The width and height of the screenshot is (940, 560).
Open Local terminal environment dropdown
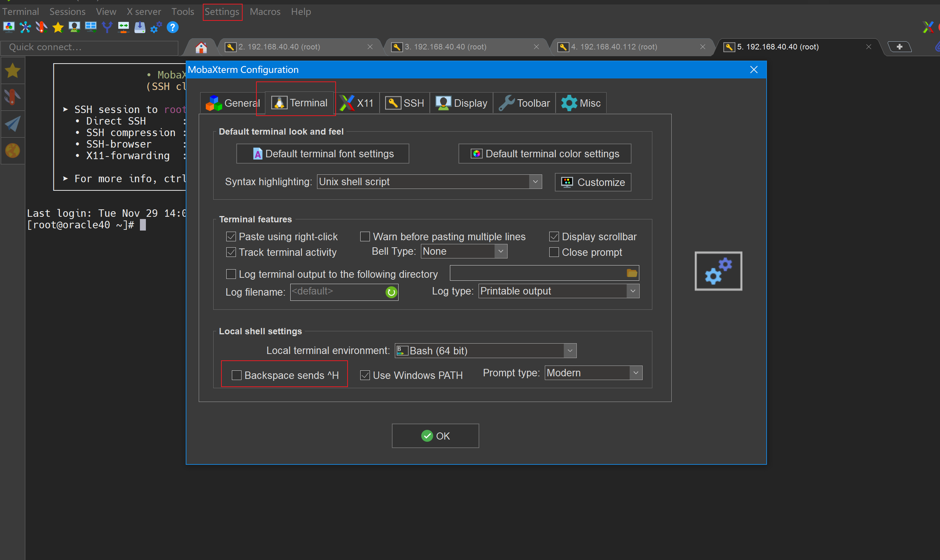pyautogui.click(x=485, y=351)
